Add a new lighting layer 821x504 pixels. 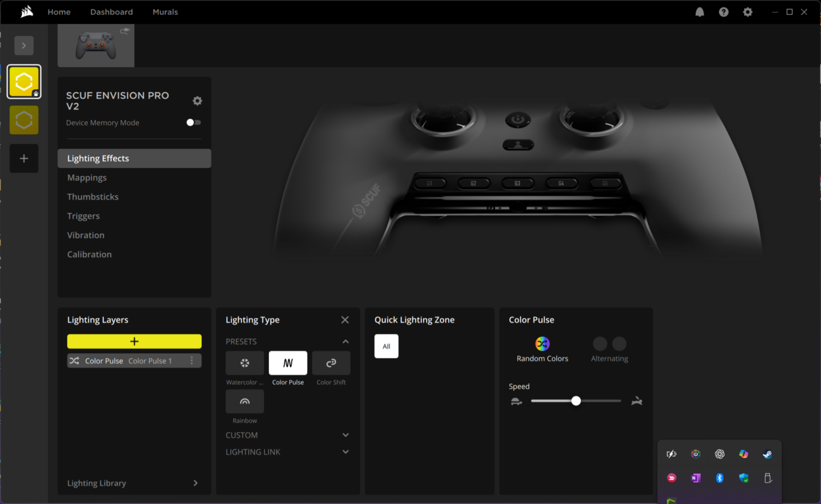135,342
